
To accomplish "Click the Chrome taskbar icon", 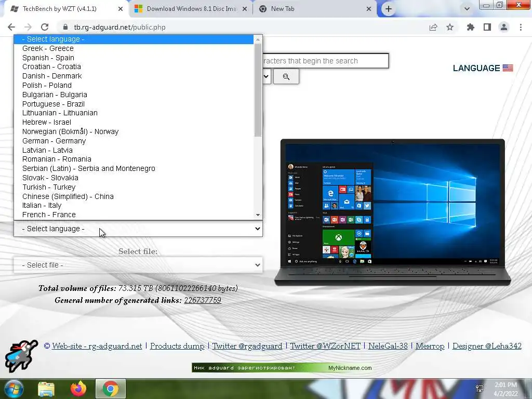I will point(111,389).
